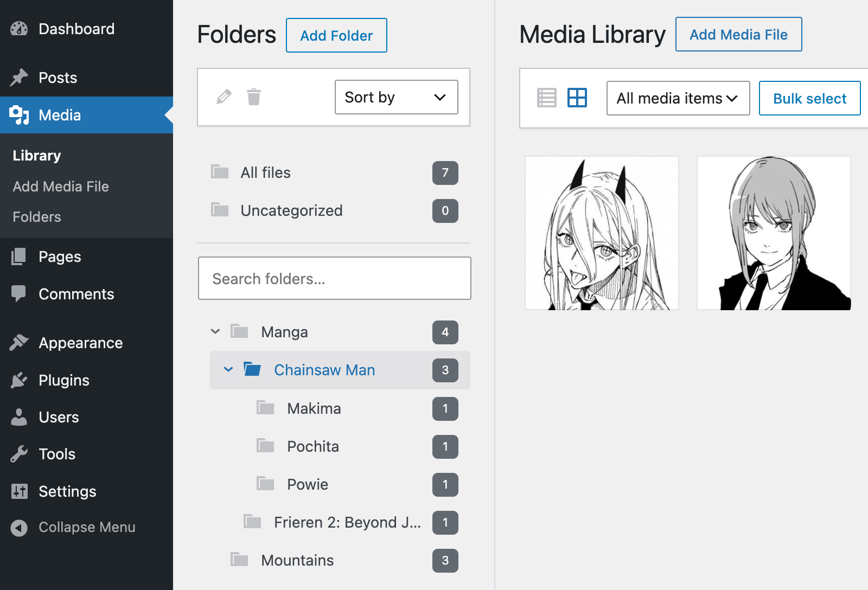Click the pencil rename folder icon
Image resolution: width=868 pixels, height=590 pixels.
(224, 97)
